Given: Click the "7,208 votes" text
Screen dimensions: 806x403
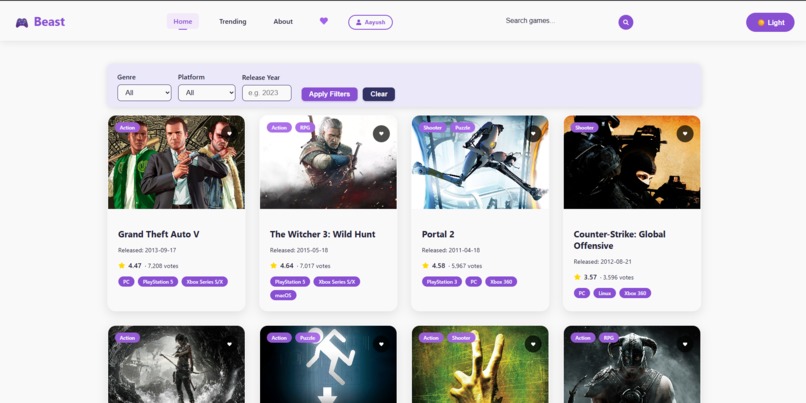Looking at the screenshot, I should coord(163,266).
